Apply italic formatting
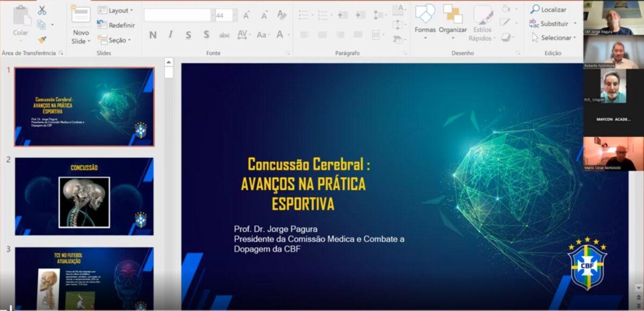The height and width of the screenshot is (311, 644). (170, 35)
